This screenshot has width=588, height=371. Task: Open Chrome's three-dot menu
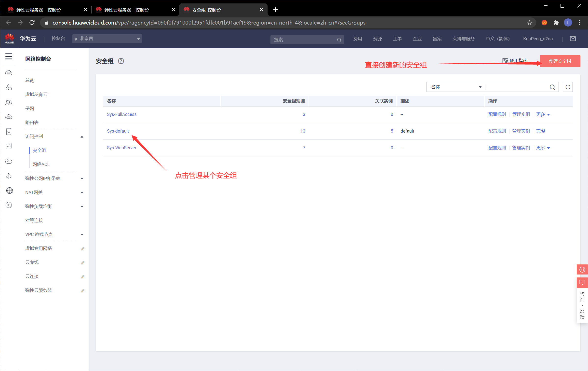[x=580, y=23]
